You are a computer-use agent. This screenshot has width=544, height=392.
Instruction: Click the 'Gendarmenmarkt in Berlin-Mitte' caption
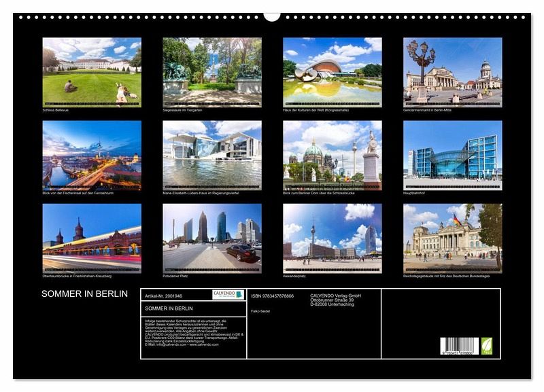pyautogui.click(x=428, y=110)
